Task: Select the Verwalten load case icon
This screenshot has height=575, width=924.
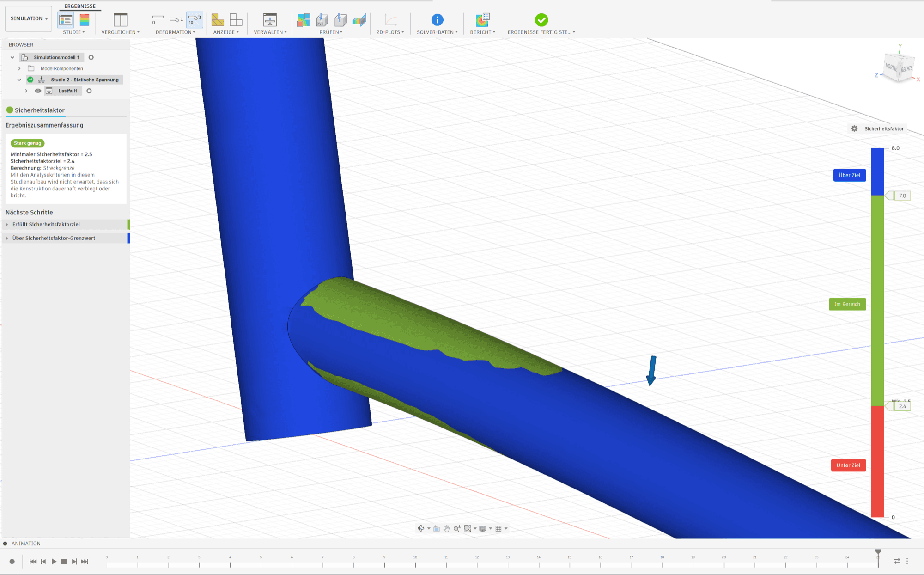Action: (270, 20)
